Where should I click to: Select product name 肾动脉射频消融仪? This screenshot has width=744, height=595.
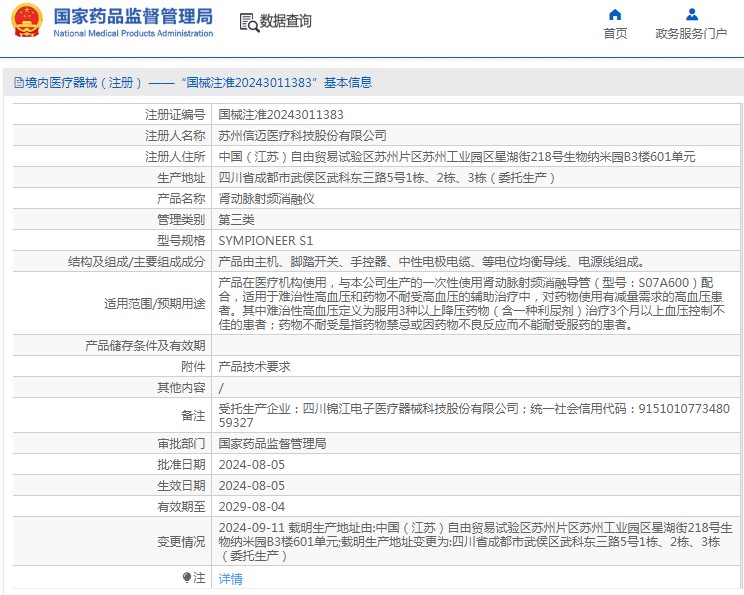pyautogui.click(x=266, y=199)
